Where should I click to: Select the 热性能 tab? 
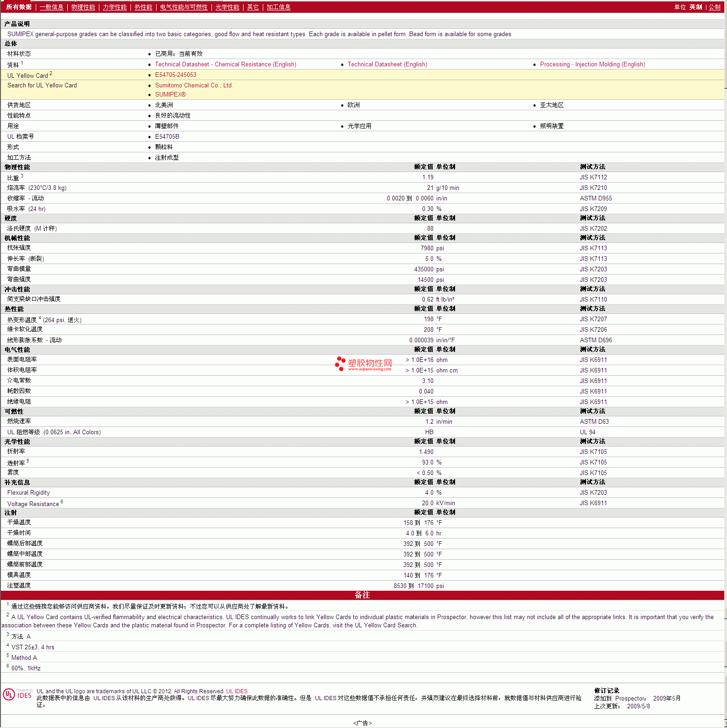click(143, 7)
